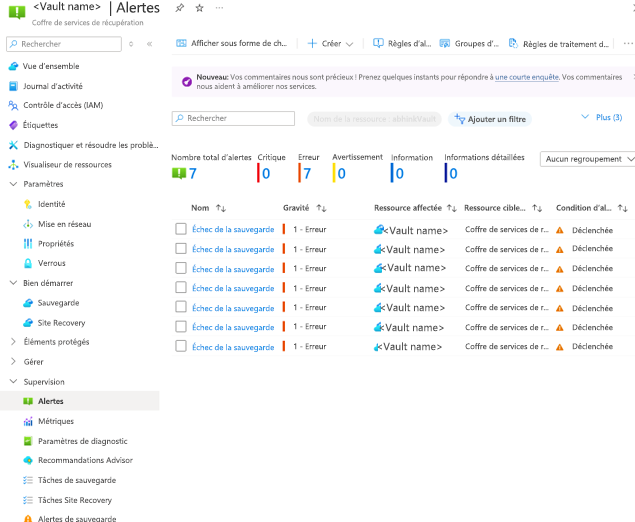635x522 pixels.
Task: Sort alerts by Gravité column
Action: tap(305, 208)
